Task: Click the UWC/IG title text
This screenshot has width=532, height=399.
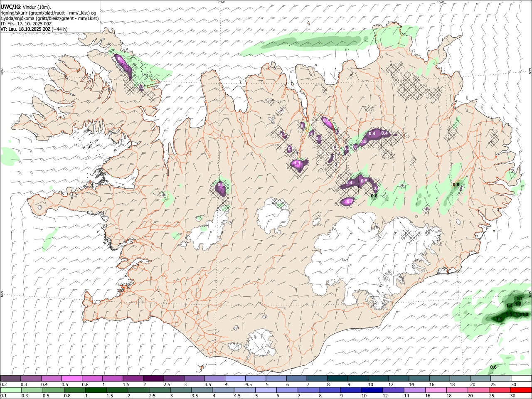Action: click(10, 7)
